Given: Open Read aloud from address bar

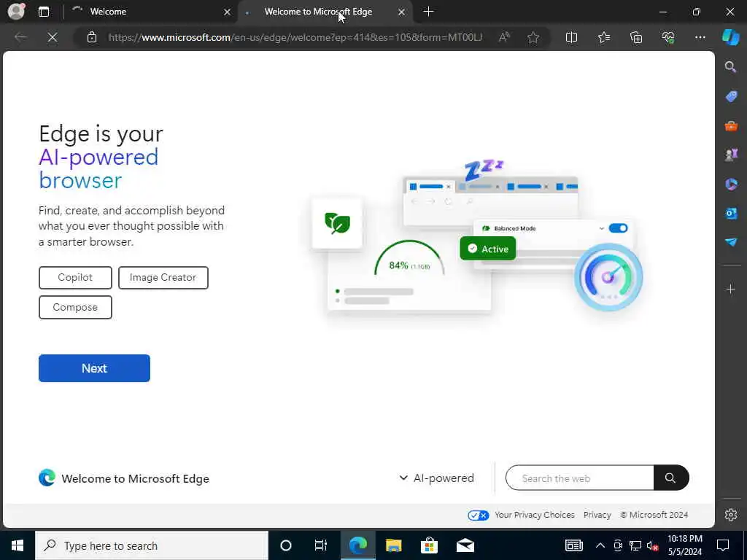Looking at the screenshot, I should (x=504, y=37).
